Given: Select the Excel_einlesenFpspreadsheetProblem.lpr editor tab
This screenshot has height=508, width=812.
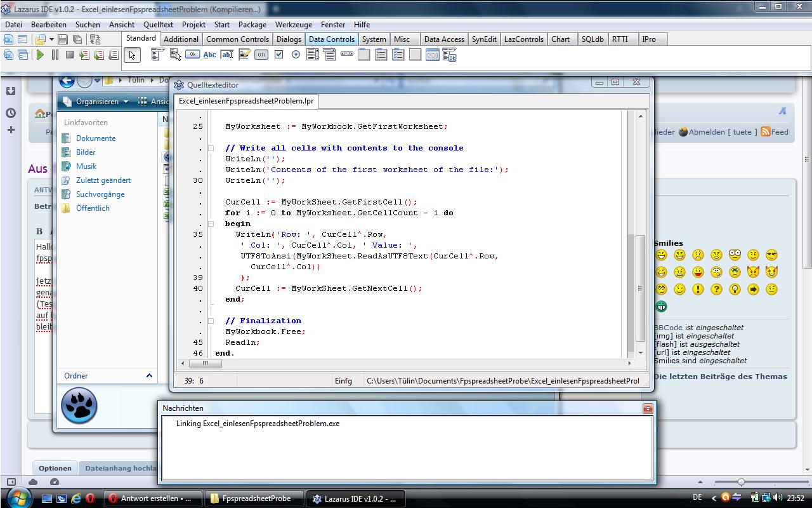Looking at the screenshot, I should (246, 101).
